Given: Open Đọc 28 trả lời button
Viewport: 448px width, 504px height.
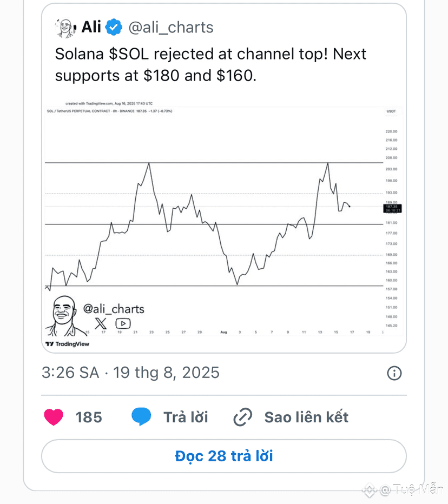Looking at the screenshot, I should coord(224,456).
